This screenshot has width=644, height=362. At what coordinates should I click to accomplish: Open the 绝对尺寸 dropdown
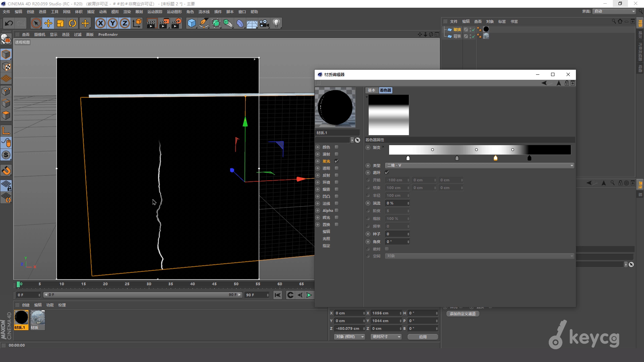386,337
